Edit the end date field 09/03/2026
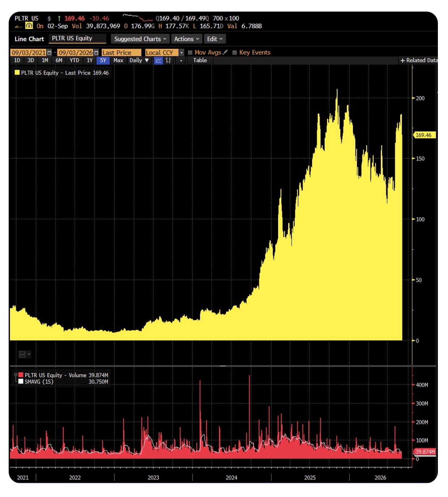 point(76,52)
